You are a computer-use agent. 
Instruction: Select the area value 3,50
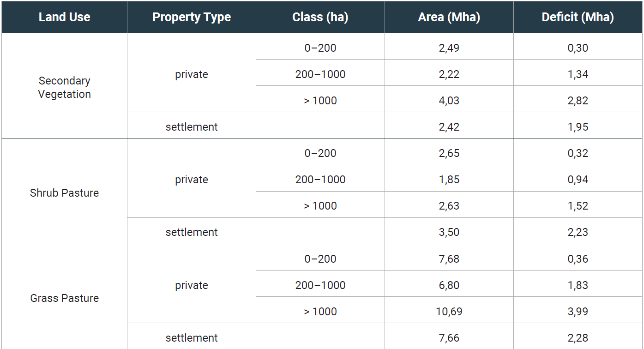[x=449, y=232]
